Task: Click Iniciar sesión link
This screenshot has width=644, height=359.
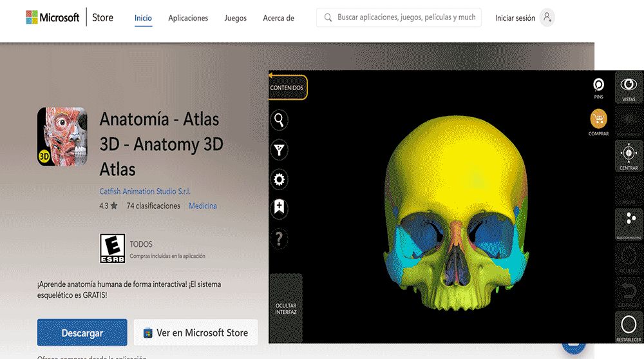Action: pyautogui.click(x=515, y=18)
